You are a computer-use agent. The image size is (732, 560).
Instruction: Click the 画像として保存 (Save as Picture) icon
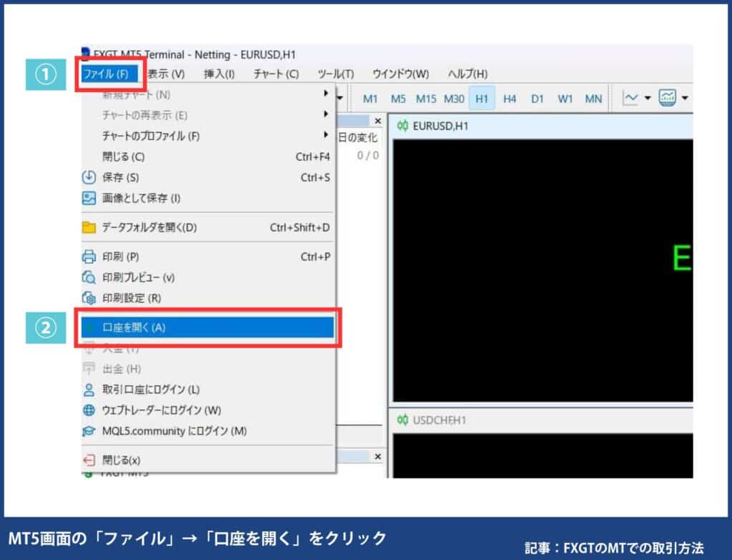coord(89,196)
